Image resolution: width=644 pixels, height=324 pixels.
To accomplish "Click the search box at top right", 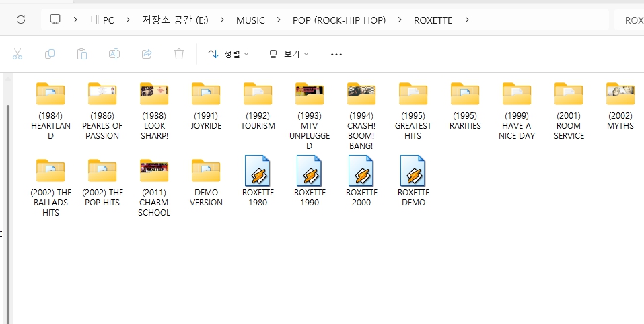I will pyautogui.click(x=629, y=20).
